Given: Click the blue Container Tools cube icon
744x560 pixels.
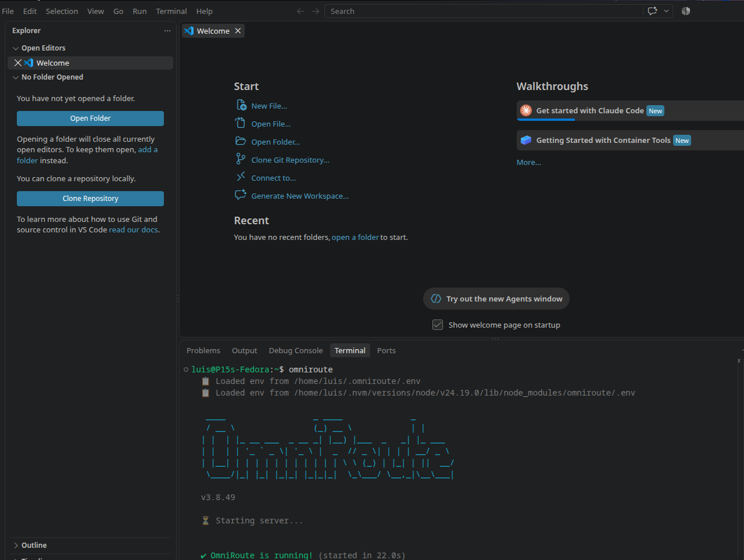Looking at the screenshot, I should (x=526, y=140).
